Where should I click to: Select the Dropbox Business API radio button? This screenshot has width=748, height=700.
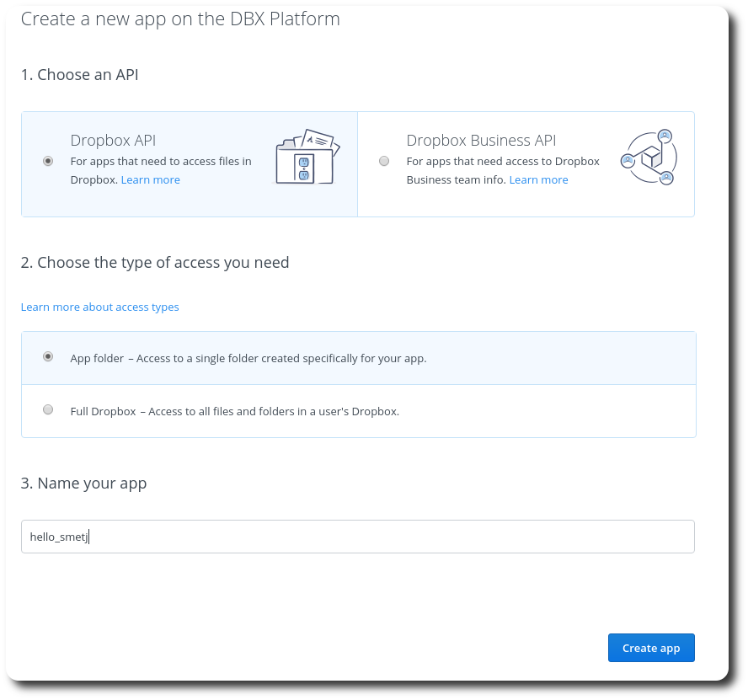pos(384,161)
